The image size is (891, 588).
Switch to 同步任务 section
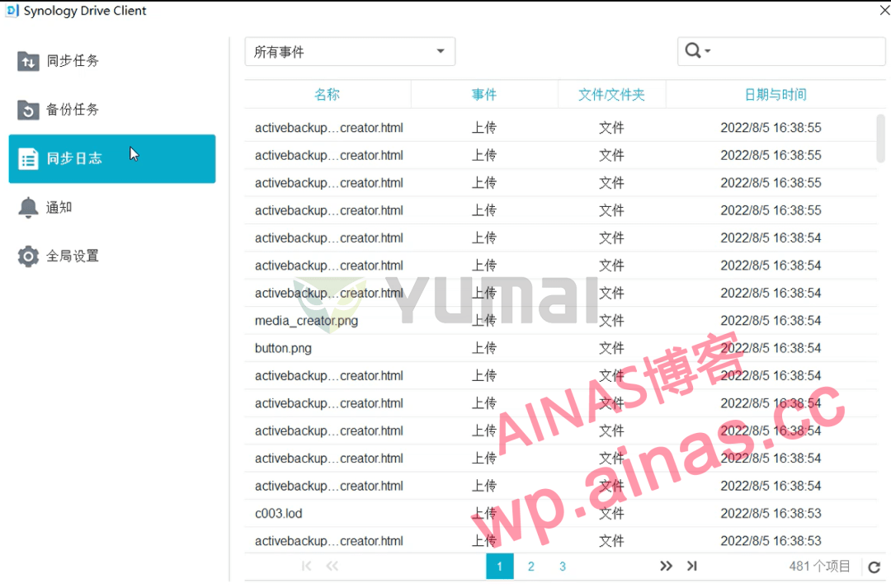coord(112,61)
